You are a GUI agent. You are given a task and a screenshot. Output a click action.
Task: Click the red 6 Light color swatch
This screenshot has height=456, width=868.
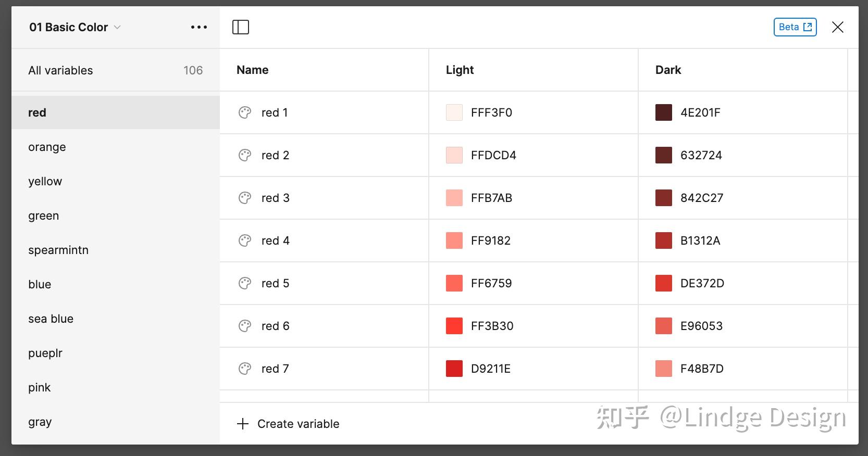point(454,326)
